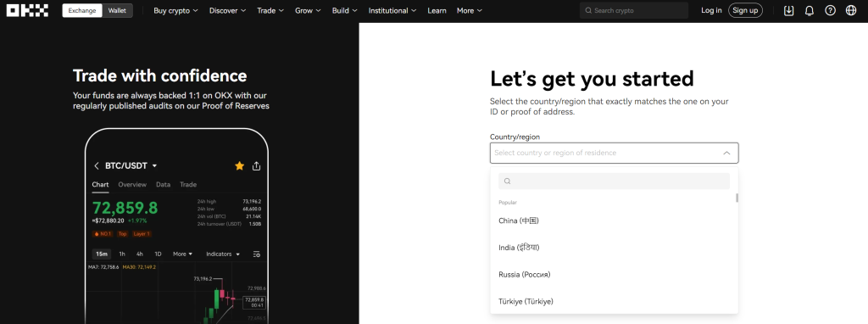
Task: Expand the Trade menu
Action: [x=270, y=10]
